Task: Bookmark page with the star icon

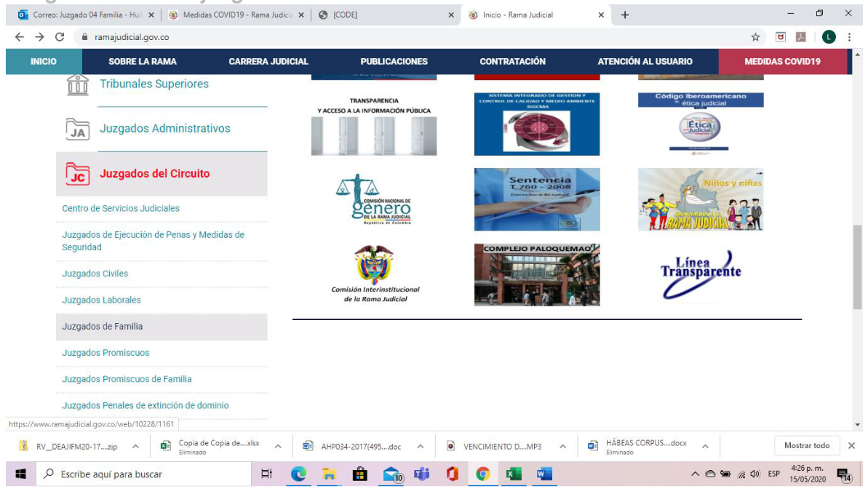Action: tap(755, 37)
